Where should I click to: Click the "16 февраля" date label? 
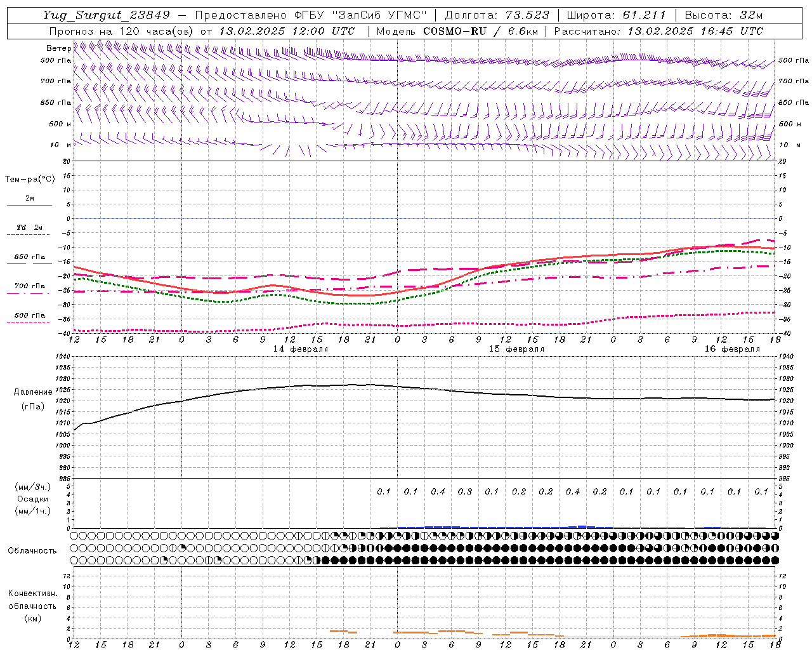pos(732,349)
